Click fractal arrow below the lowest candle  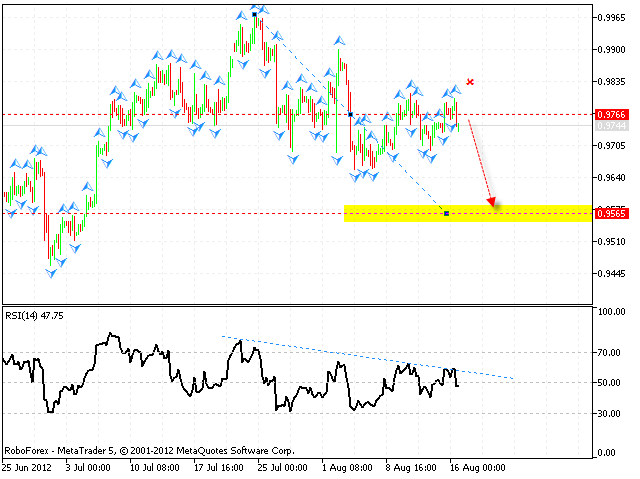pos(52,272)
